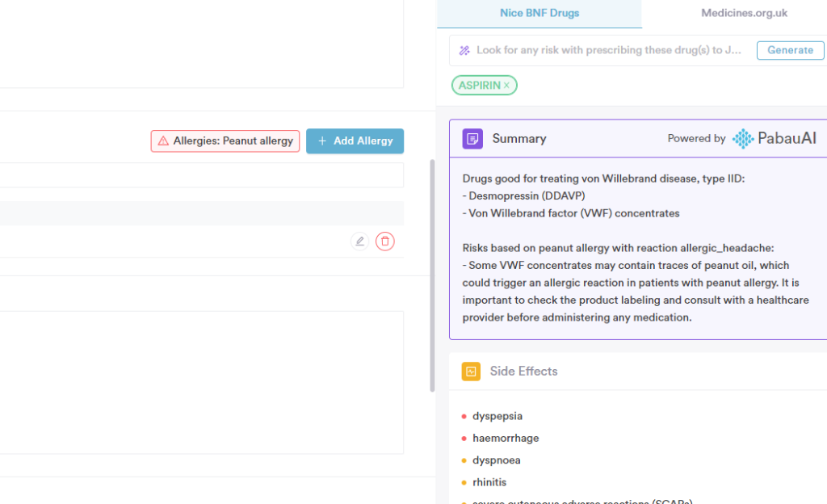827x504 pixels.
Task: Select the Allergies: Peanut allergy badge
Action: click(x=225, y=141)
